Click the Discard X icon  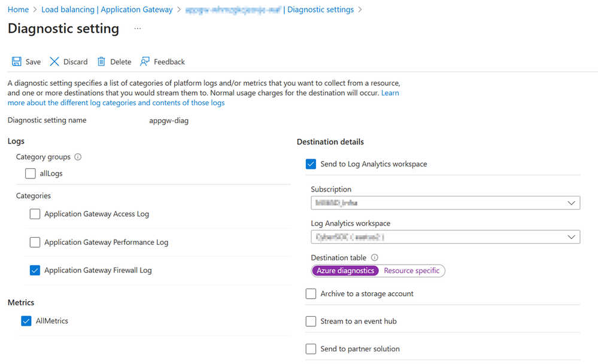[54, 62]
